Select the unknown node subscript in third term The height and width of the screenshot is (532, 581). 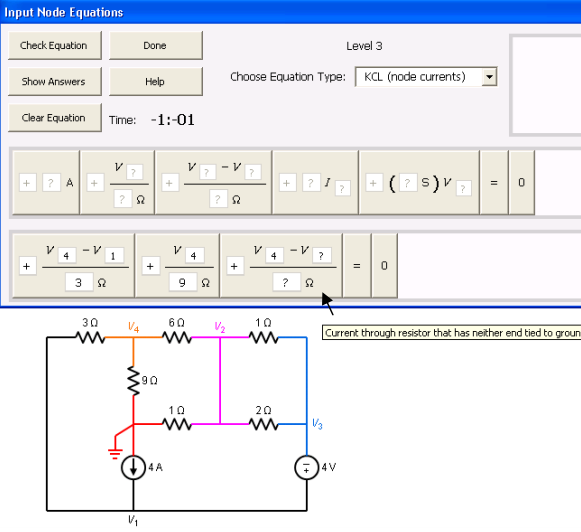click(322, 256)
